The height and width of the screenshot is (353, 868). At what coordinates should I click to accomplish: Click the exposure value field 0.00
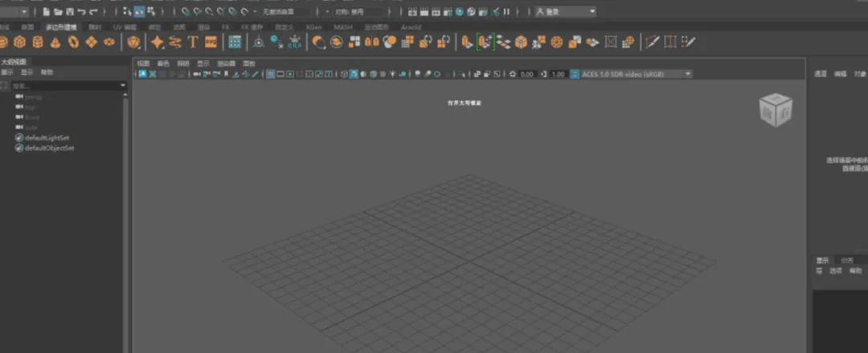click(527, 74)
